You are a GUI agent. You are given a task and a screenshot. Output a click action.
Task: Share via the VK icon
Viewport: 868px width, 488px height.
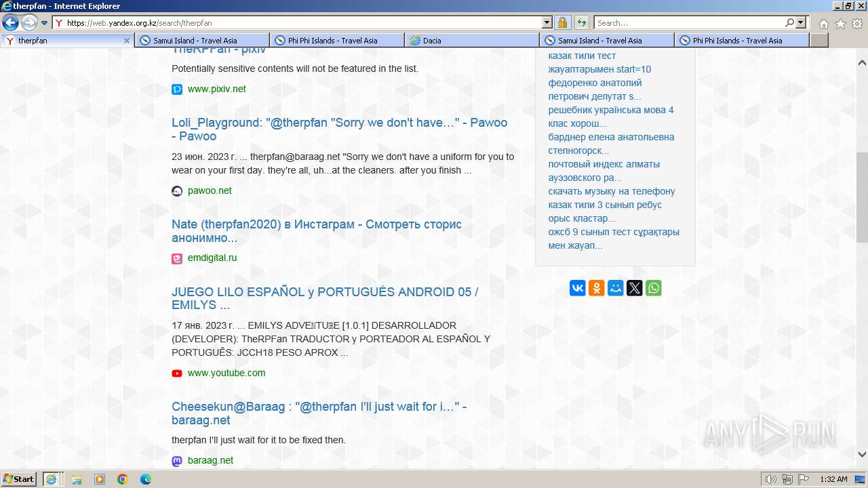(578, 288)
